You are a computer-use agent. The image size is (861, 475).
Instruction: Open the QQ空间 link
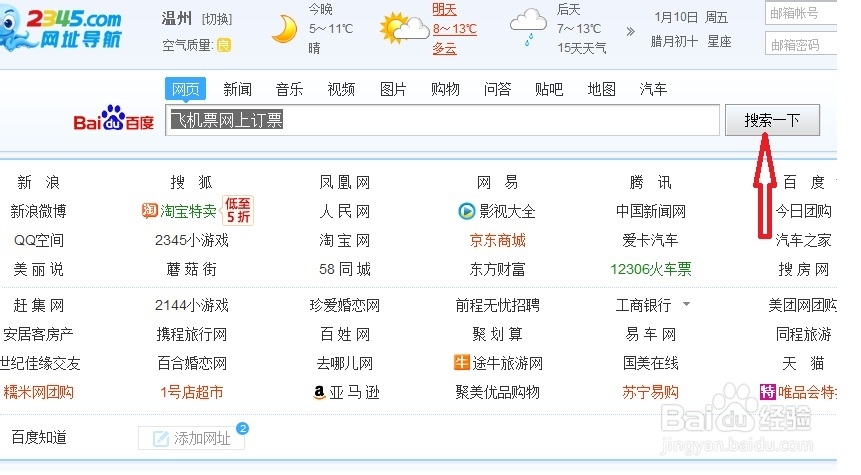pos(38,240)
